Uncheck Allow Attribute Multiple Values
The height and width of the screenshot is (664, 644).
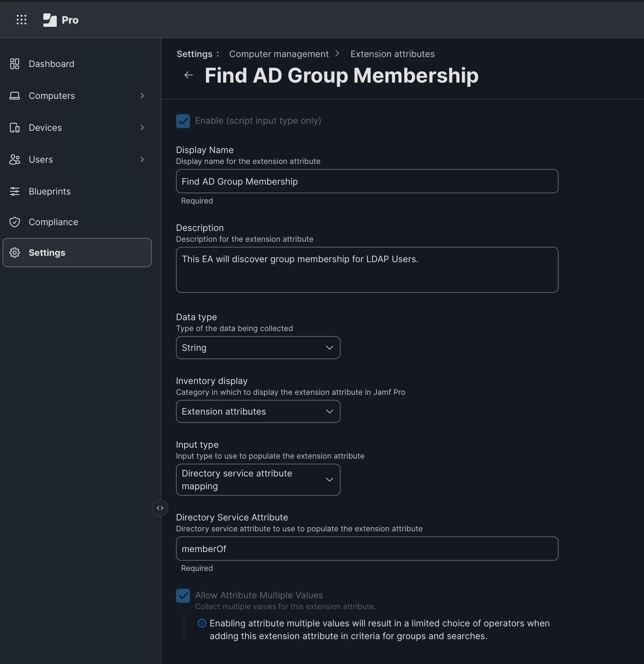(183, 595)
